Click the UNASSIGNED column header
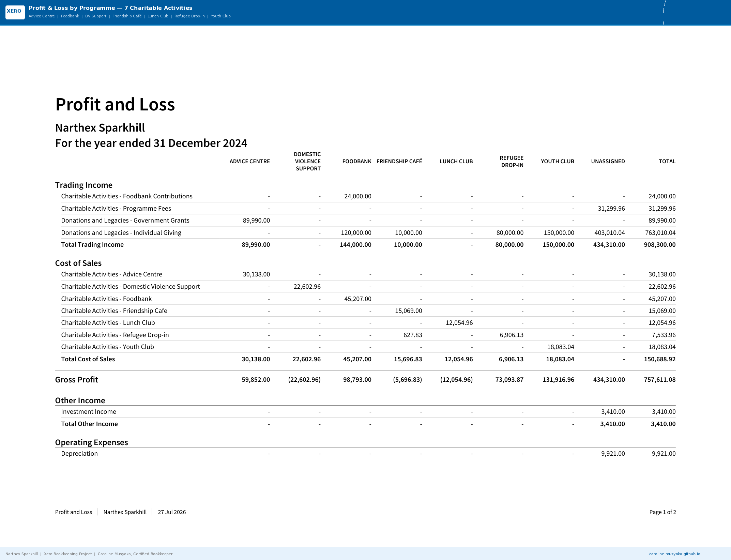 click(x=608, y=161)
